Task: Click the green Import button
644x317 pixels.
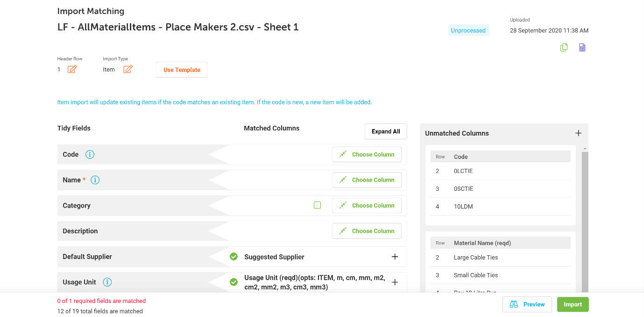Action: click(x=573, y=304)
